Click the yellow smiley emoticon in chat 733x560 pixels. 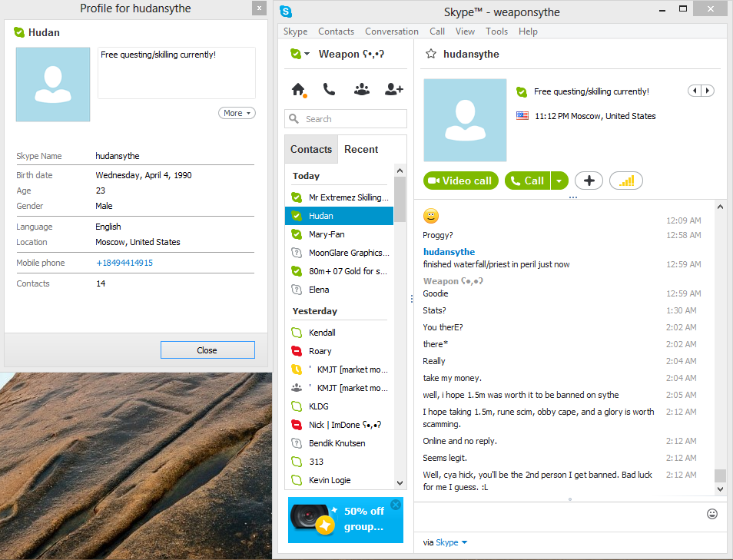430,216
